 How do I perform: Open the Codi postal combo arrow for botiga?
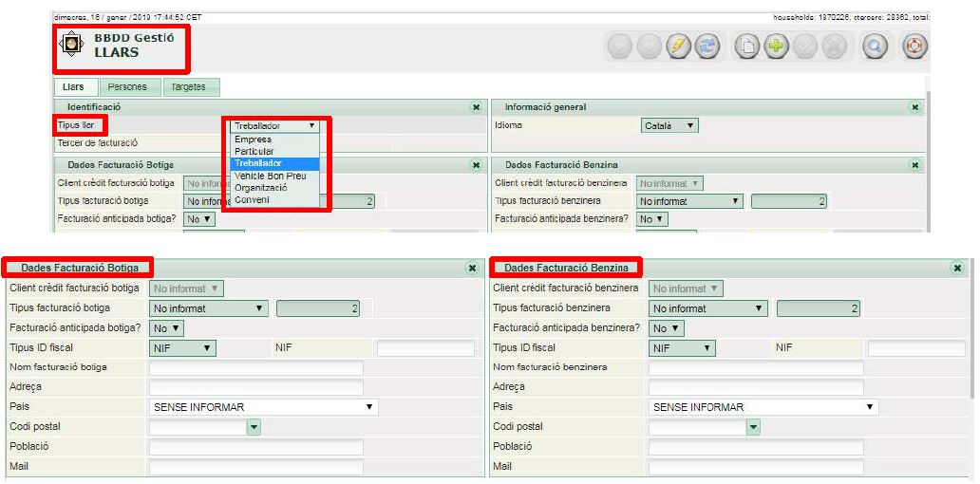pos(254,428)
